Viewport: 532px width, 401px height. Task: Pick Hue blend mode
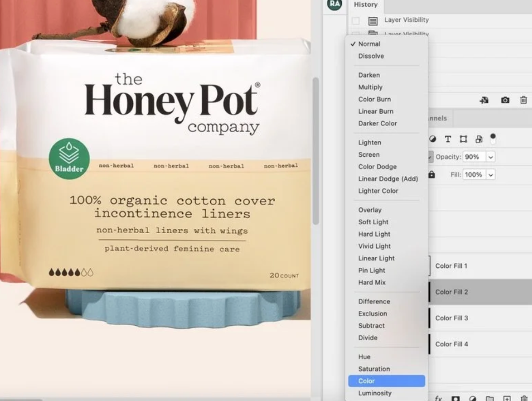(386, 357)
